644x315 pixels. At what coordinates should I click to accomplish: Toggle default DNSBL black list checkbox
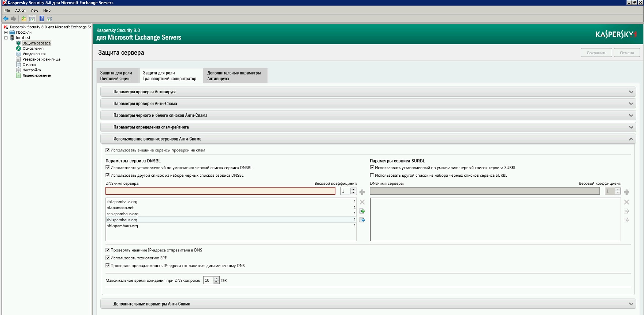(108, 168)
